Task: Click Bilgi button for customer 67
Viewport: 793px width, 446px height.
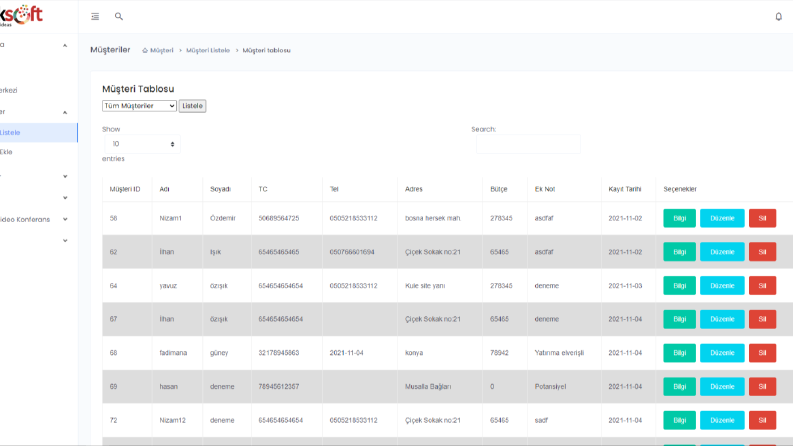Action: (x=679, y=319)
